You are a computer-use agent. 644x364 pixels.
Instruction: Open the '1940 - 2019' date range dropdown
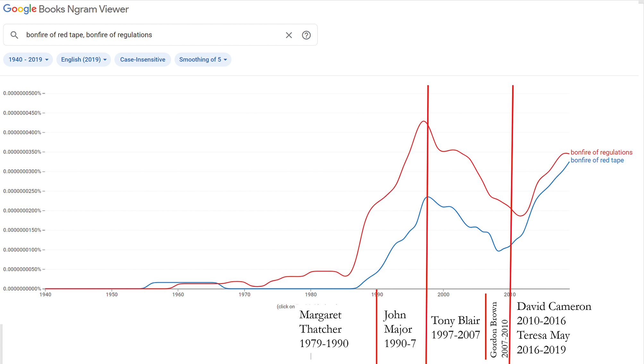(x=28, y=59)
